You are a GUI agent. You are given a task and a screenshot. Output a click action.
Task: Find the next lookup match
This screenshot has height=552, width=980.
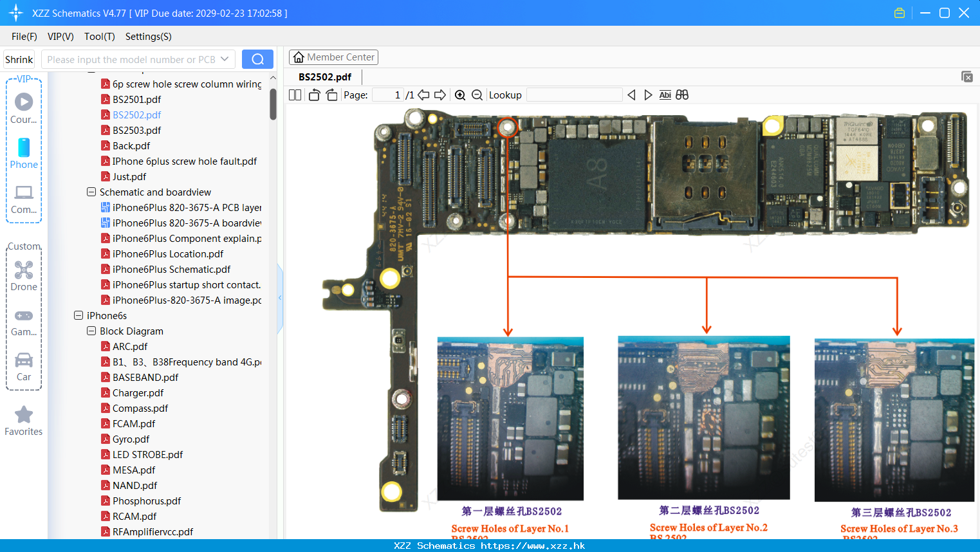(648, 95)
